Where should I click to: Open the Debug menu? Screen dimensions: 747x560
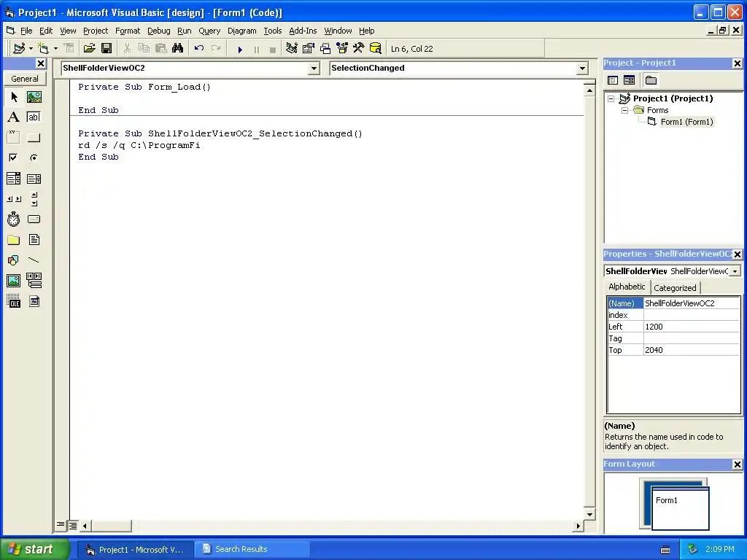(x=158, y=31)
